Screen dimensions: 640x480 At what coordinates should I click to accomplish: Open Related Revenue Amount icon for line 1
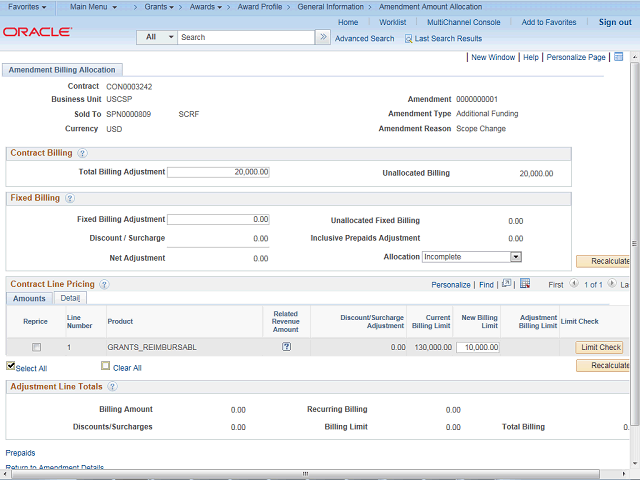[x=286, y=347]
